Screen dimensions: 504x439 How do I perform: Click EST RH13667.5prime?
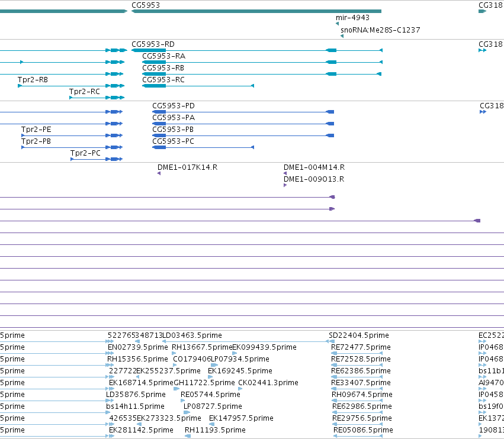[202, 347]
